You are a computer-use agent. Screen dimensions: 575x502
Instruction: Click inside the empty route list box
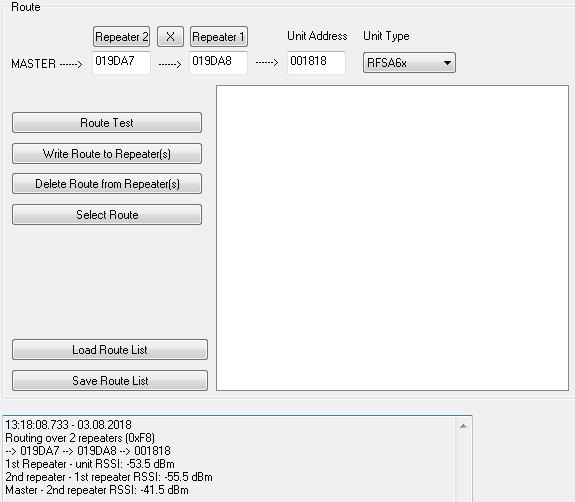392,238
